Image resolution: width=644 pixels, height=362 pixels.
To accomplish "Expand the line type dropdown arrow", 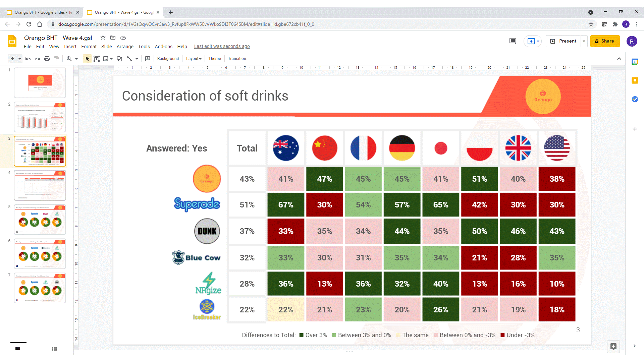I will pos(137,59).
